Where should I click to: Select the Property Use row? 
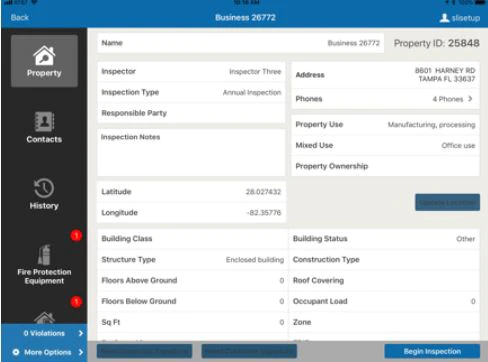(x=385, y=124)
